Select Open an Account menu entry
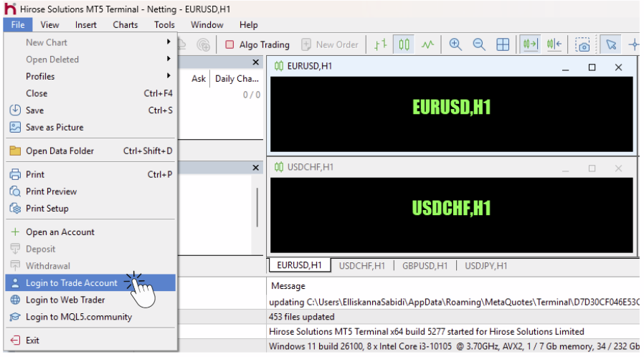This screenshot has width=644, height=357. point(60,232)
